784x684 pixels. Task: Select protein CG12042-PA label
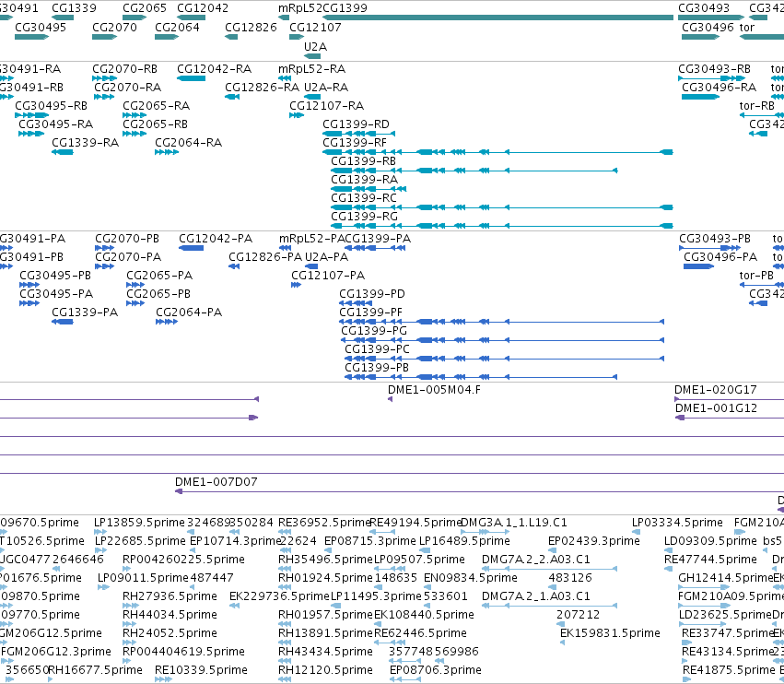coord(216,239)
